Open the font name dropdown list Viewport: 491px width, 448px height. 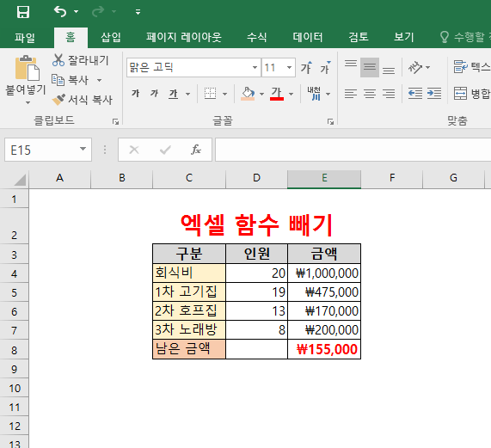(x=255, y=68)
